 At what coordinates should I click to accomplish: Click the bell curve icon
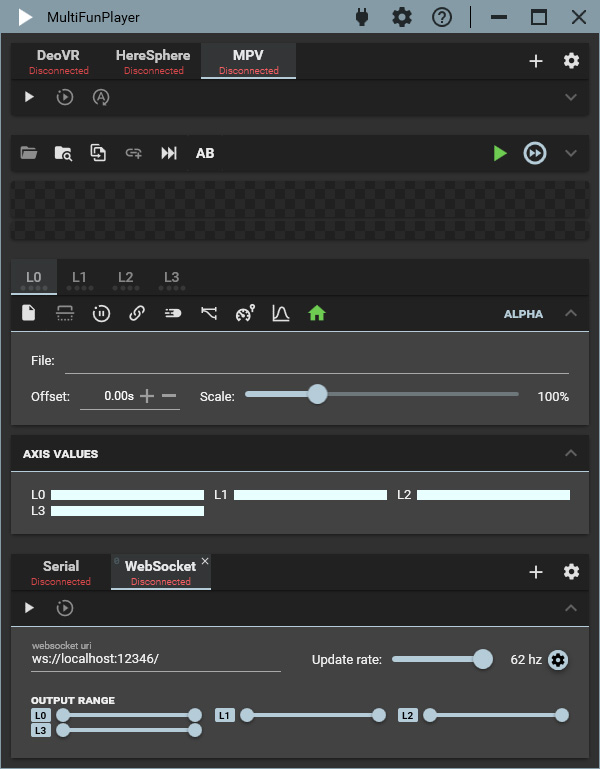(x=281, y=313)
